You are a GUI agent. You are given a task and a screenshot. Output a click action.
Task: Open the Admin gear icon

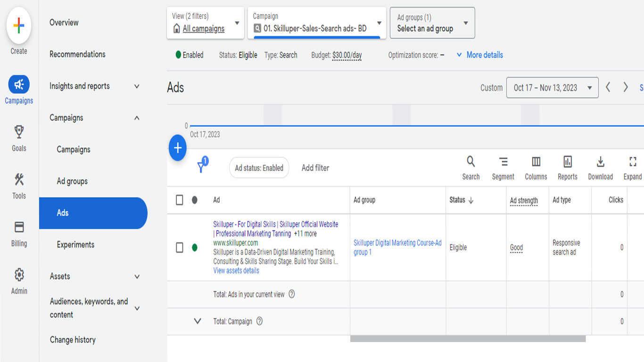pos(19,275)
